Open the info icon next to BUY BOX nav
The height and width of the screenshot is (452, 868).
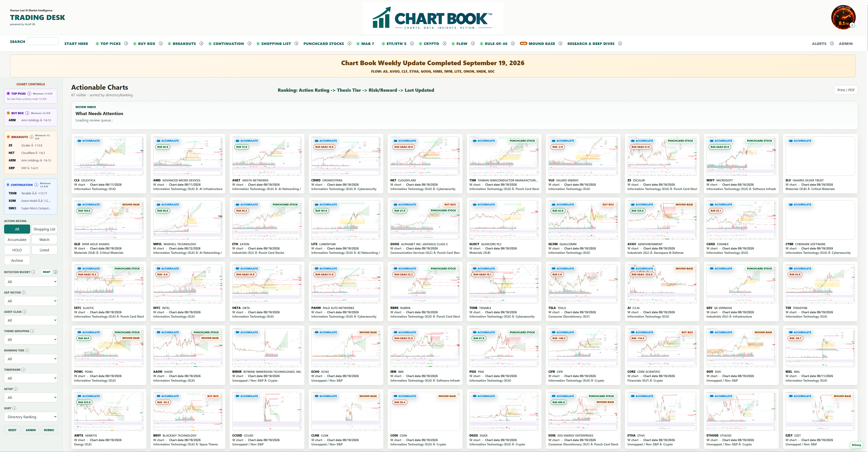click(161, 44)
